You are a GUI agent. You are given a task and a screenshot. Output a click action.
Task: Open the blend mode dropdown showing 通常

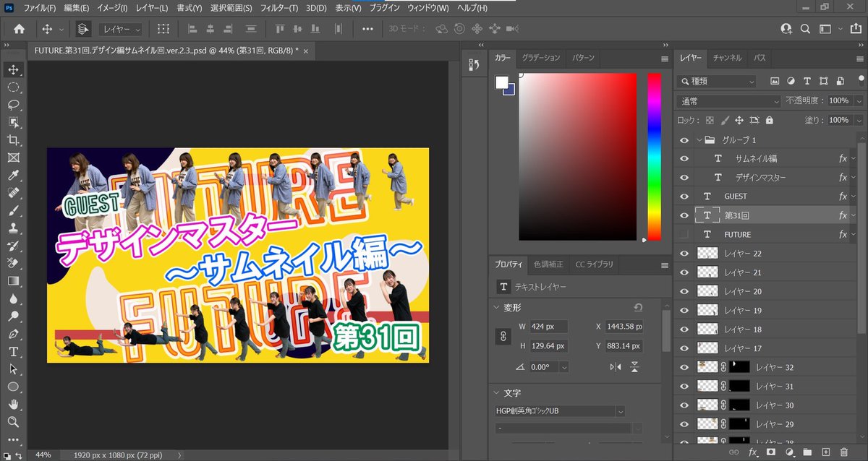(x=727, y=101)
